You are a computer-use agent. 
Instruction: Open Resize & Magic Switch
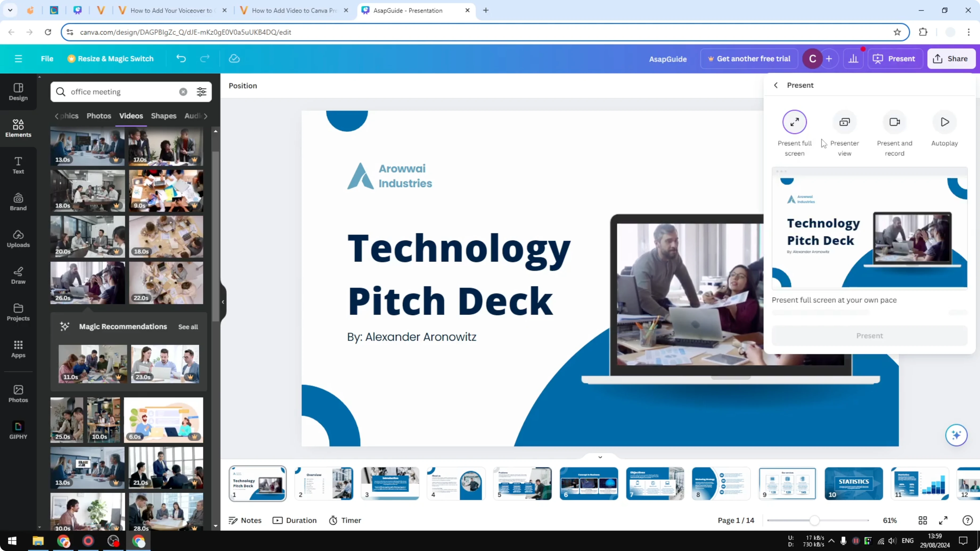coord(110,59)
